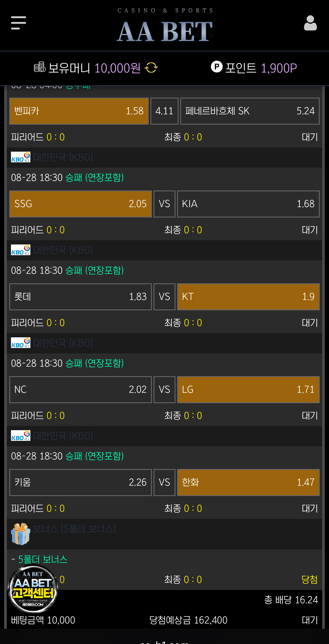
Task: Open the user profile icon
Action: pos(310,23)
